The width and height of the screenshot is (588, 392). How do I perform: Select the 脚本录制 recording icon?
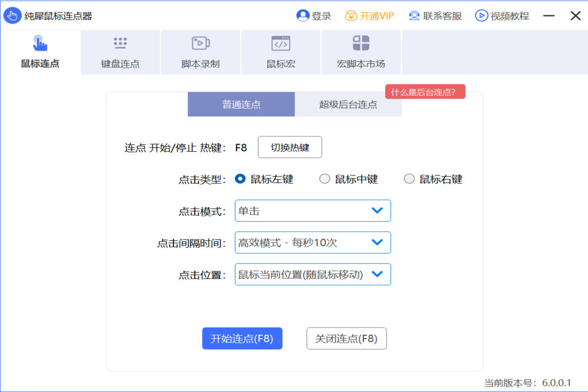coord(201,43)
